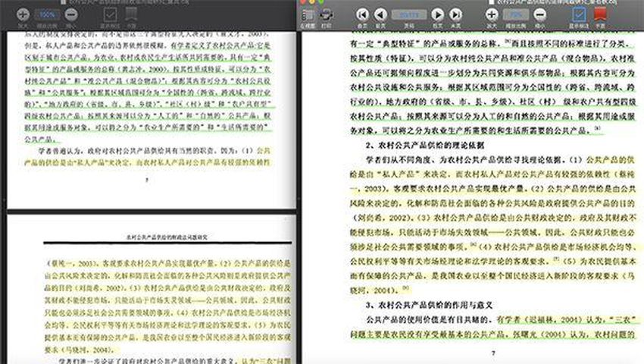Click the Print icon in right window
Image resolution: width=644 pixels, height=364 pixels.
326,15
